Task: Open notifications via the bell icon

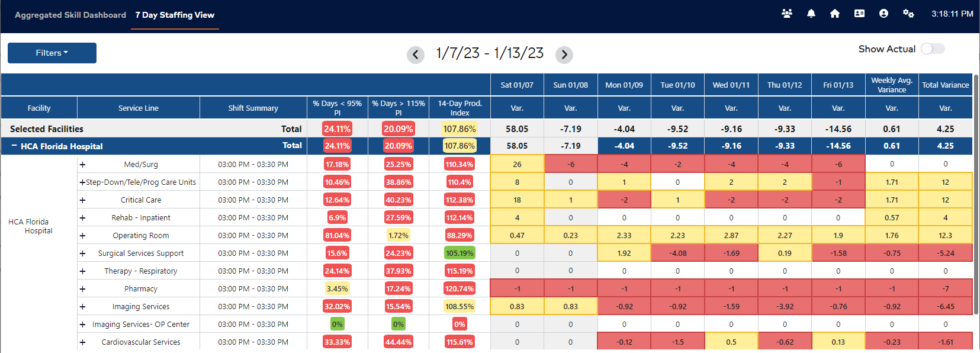Action: (811, 13)
